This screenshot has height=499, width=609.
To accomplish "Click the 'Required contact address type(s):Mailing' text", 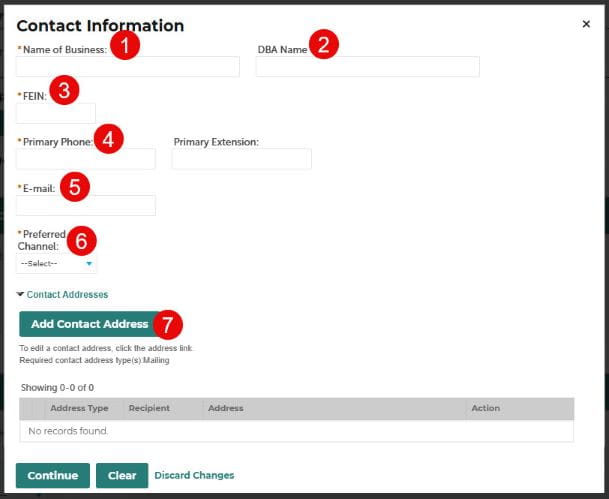I will pyautogui.click(x=94, y=360).
